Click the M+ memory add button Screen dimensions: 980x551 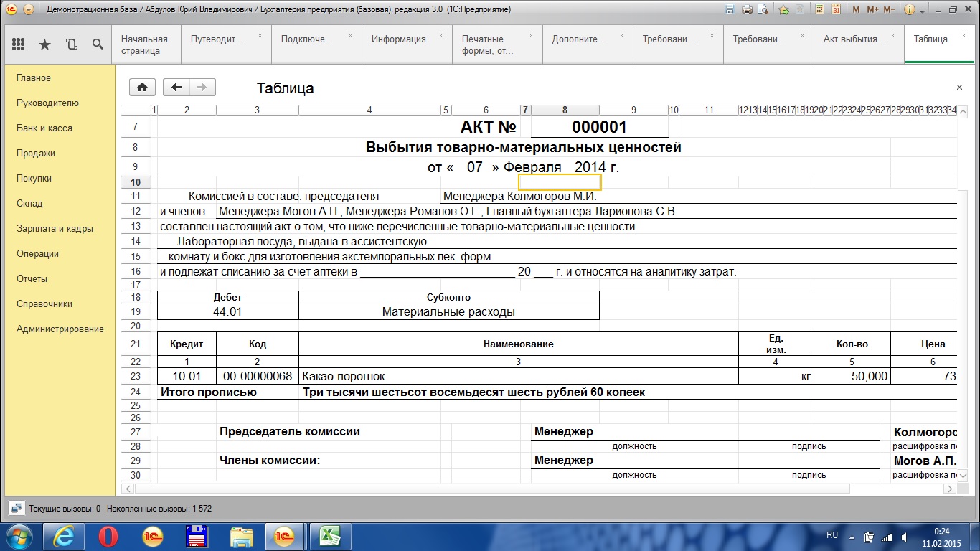point(872,10)
